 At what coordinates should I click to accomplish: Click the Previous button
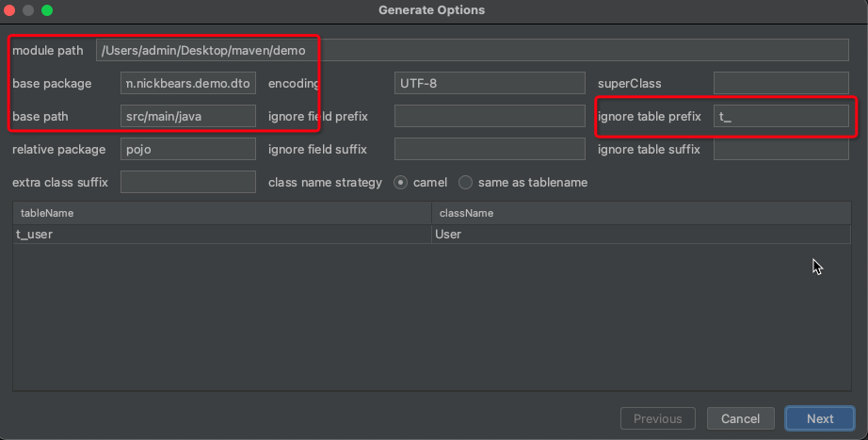point(658,418)
